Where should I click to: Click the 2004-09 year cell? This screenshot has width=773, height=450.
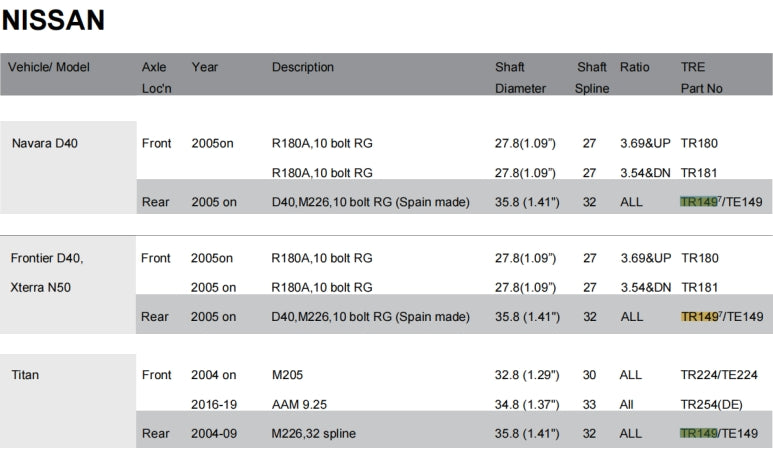point(213,434)
